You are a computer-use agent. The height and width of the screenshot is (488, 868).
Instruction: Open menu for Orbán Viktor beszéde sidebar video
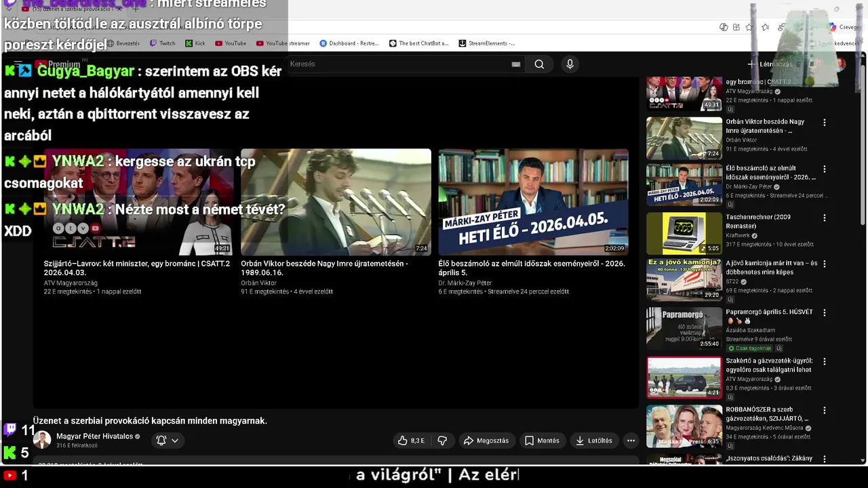click(825, 123)
